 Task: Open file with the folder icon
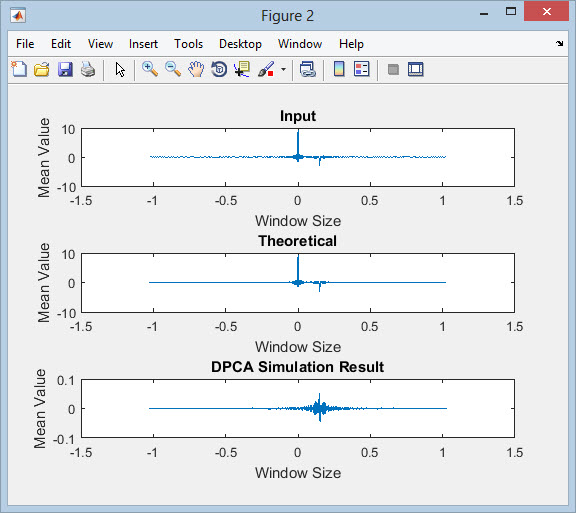[42, 69]
